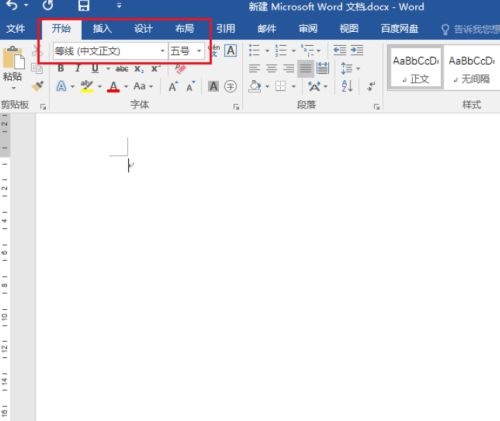Open Customize Quick Access Toolbar arrow

[119, 5]
